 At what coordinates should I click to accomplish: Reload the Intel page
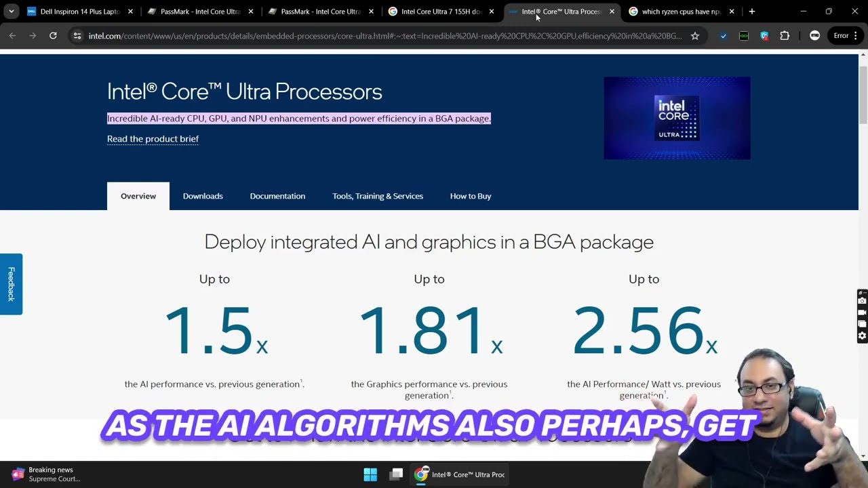pos(53,36)
